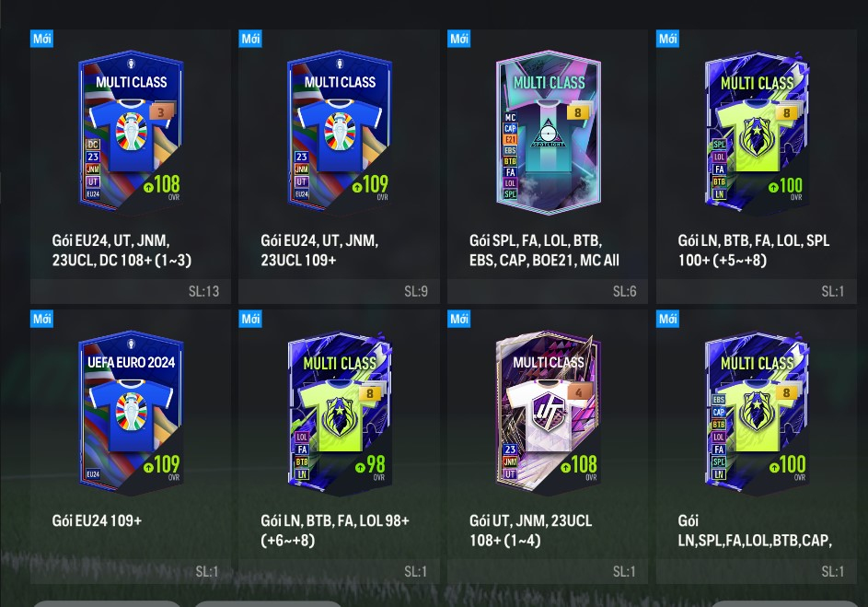This screenshot has height=607, width=868.
Task: Open the UEFA EURO 2024 109 pack card
Action: pyautogui.click(x=131, y=447)
